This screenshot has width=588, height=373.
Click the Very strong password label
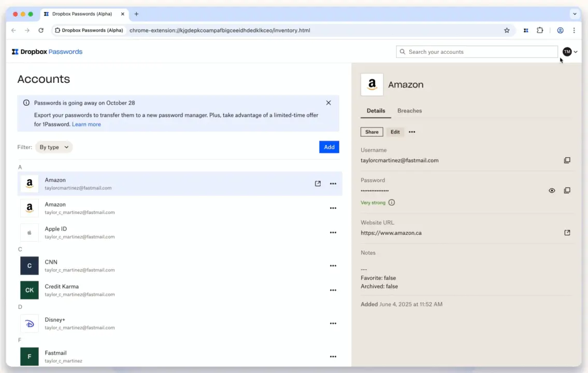[x=373, y=203]
